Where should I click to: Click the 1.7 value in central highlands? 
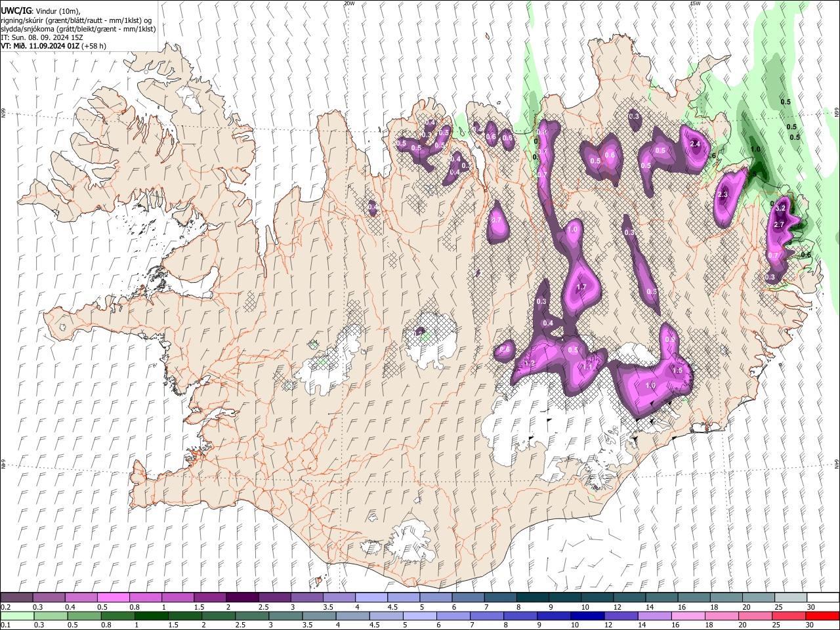pos(581,287)
